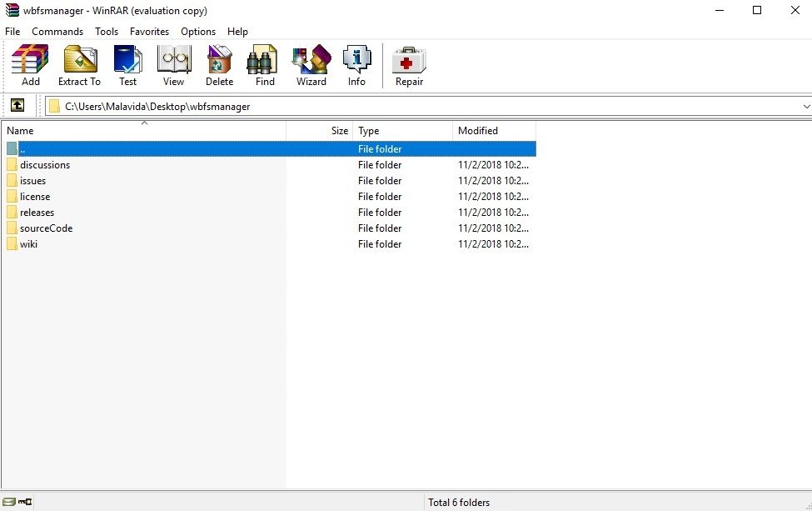The image size is (812, 511).
Task: Click the issues folder icon
Action: coord(12,181)
